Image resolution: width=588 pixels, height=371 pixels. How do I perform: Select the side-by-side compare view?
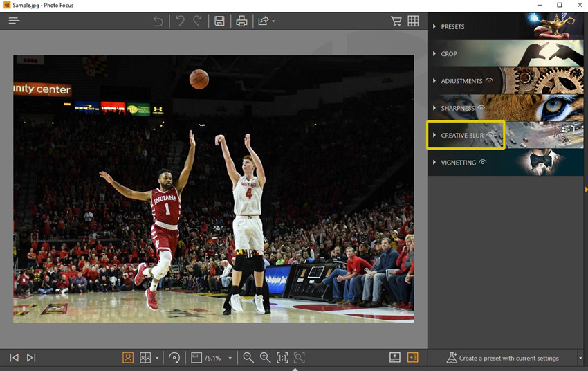coord(145,357)
